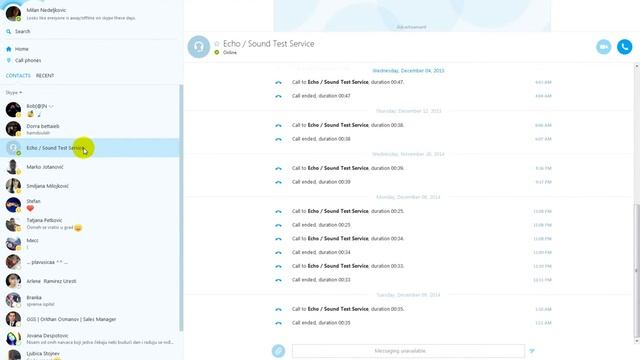Click call icon beside Call ended 00:47
The image size is (640, 360).
pyautogui.click(x=278, y=96)
